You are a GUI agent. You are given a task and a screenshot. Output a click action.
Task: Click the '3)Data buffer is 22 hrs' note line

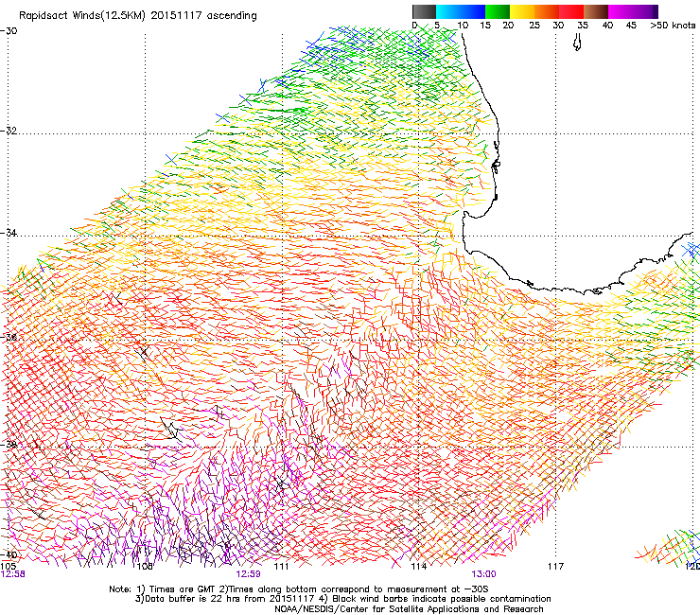342,599
